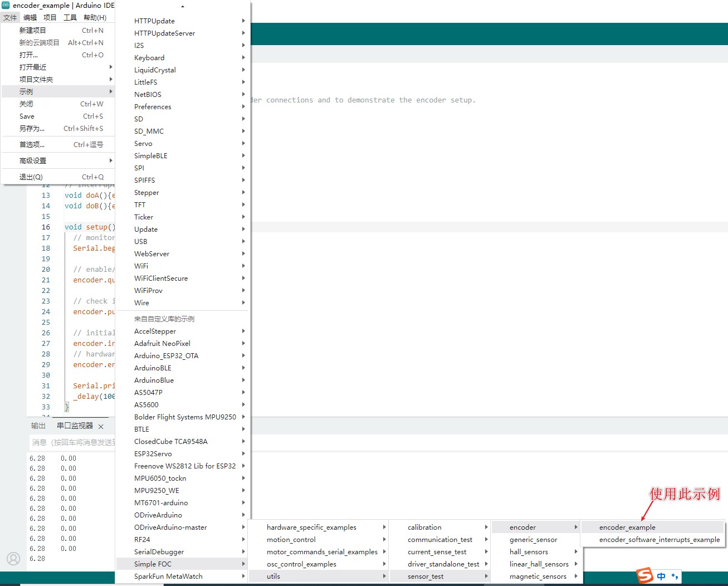The width and height of the screenshot is (728, 586).
Task: Expand the hall_sensors submenu
Action: [x=528, y=551]
